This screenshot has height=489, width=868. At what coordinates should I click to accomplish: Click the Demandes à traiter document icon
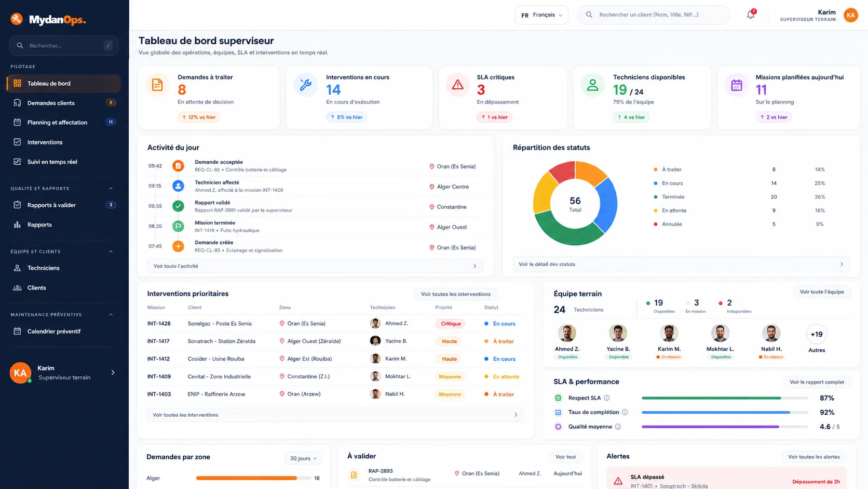(157, 85)
